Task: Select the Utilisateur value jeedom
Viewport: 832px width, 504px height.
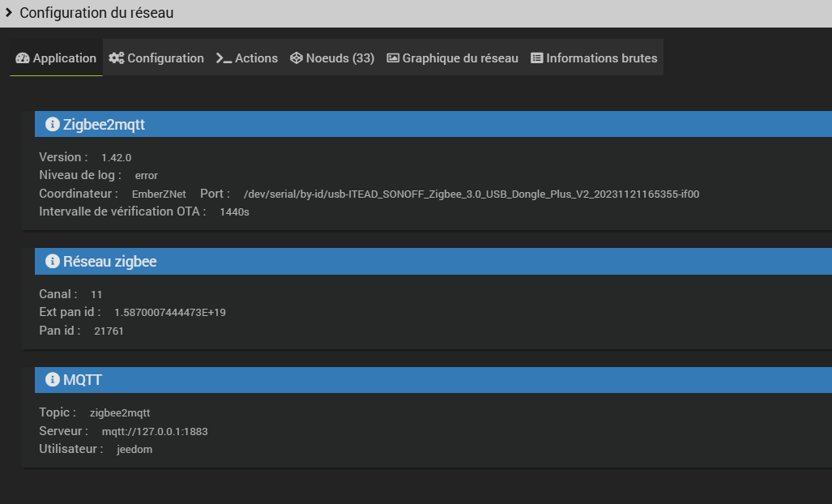Action: click(x=134, y=450)
